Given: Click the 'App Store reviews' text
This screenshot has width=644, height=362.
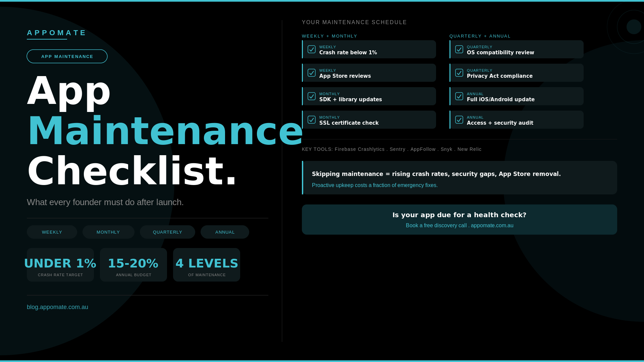Looking at the screenshot, I should click(x=345, y=76).
